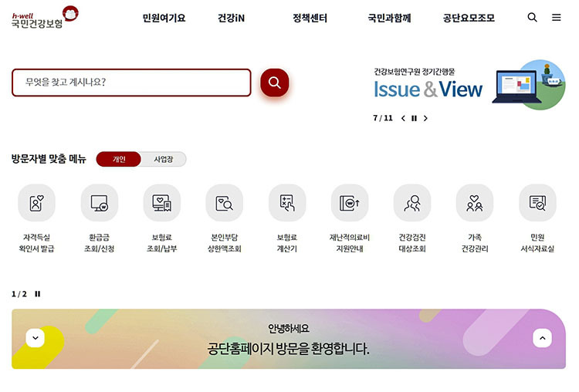Click the down chevron on welcome banner

point(36,338)
